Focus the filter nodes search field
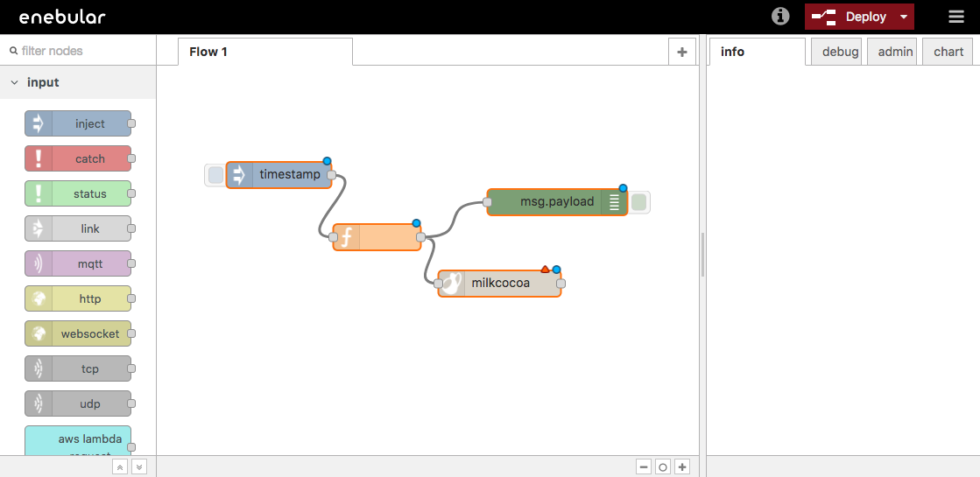Image resolution: width=980 pixels, height=477 pixels. (83, 51)
